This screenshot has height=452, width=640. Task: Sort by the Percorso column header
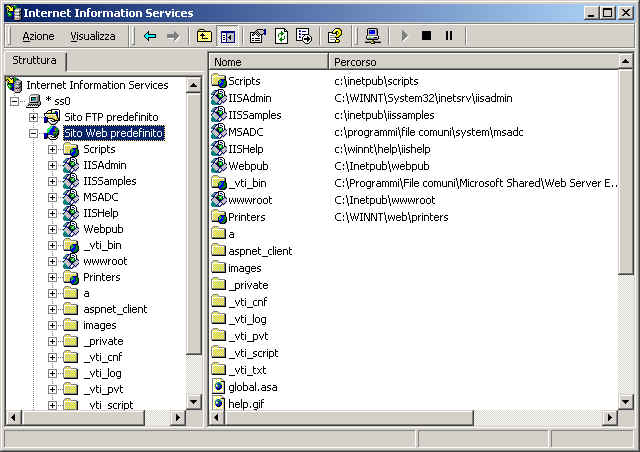473,62
